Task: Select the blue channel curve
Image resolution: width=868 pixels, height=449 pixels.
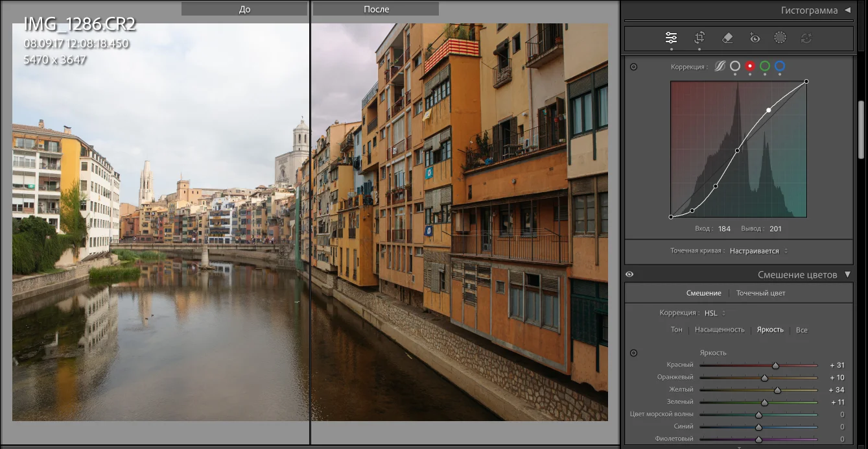Action: pyautogui.click(x=780, y=66)
